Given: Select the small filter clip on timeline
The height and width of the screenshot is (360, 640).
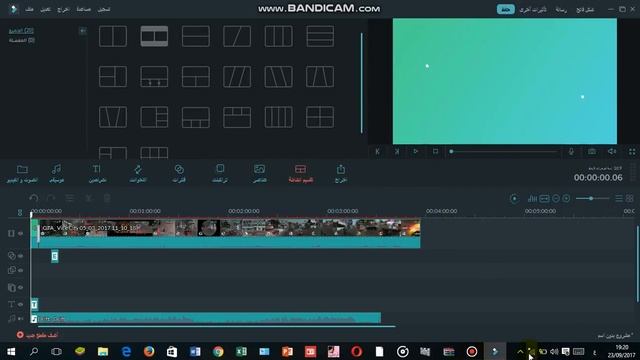Looking at the screenshot, I should 55,256.
